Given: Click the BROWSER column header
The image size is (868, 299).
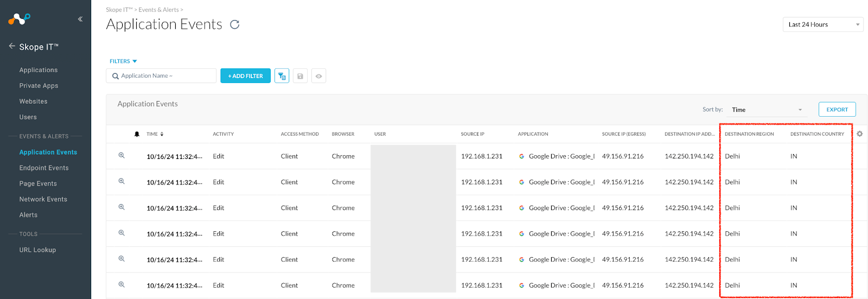Looking at the screenshot, I should 343,134.
